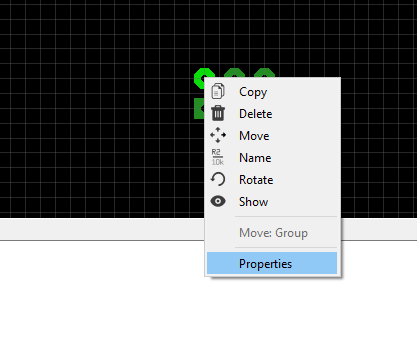This screenshot has width=417, height=361.
Task: Select Rotate from the context menu
Action: [x=272, y=180]
